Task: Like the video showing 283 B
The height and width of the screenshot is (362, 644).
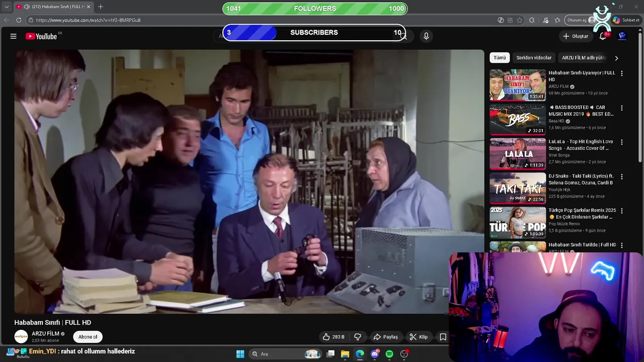Action: (334, 337)
